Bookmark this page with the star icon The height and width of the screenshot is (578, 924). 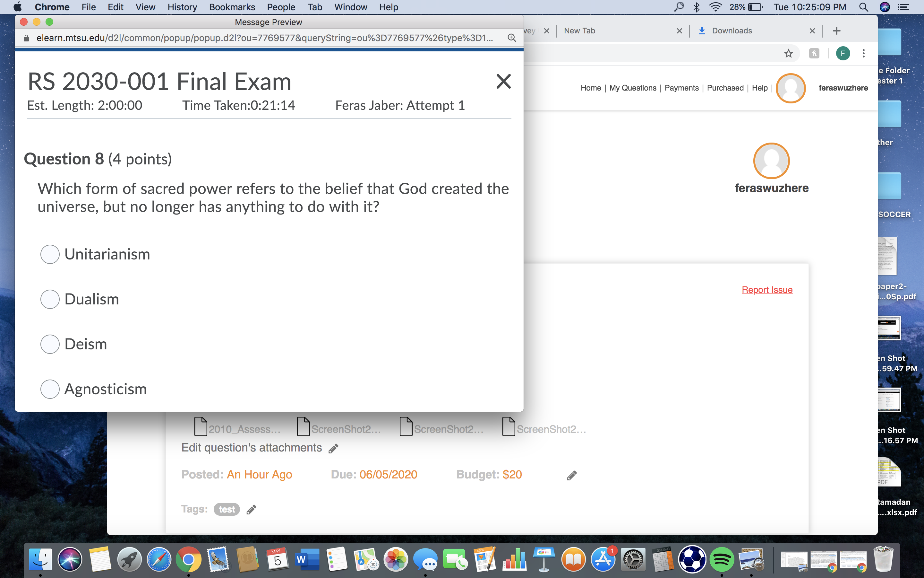click(788, 53)
